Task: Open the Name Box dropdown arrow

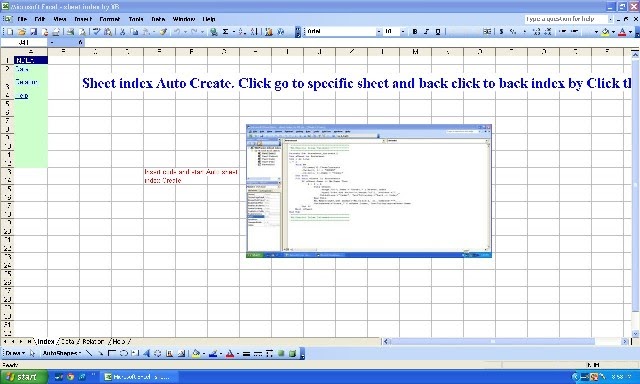Action: tap(52, 42)
